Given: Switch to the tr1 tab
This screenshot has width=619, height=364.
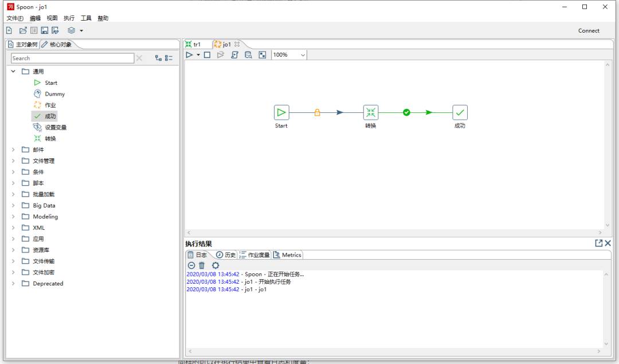Looking at the screenshot, I should (x=193, y=44).
